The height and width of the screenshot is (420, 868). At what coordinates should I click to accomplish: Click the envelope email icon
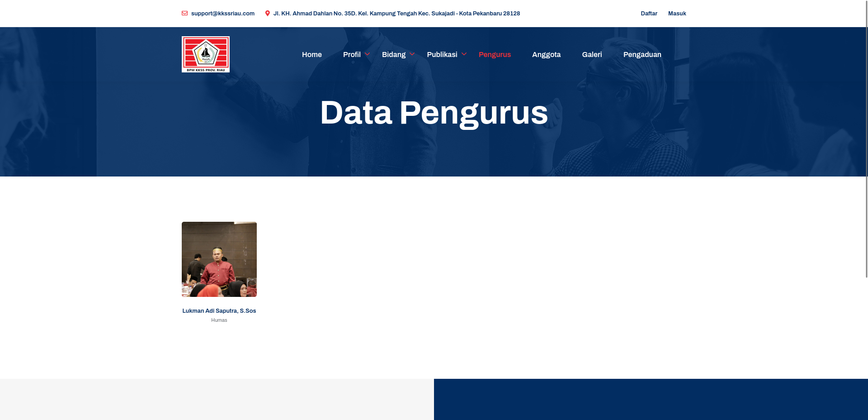point(184,14)
